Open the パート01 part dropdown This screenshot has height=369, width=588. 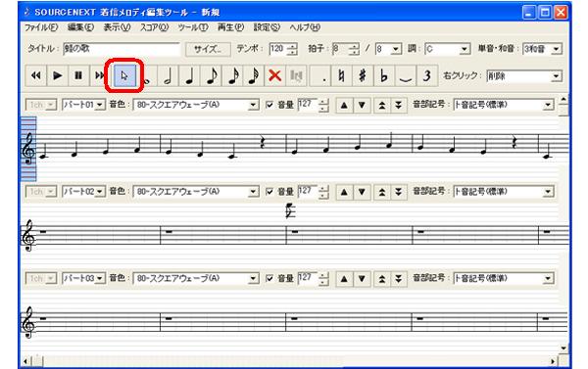[100, 105]
